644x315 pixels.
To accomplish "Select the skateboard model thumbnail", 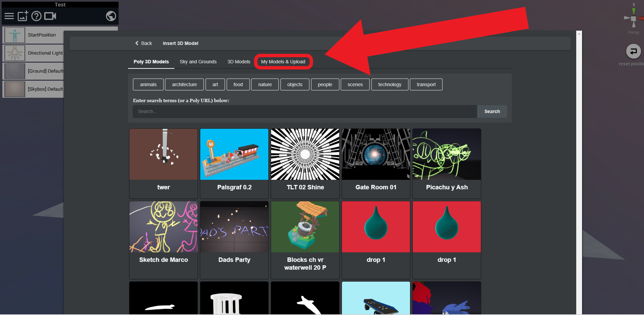I will tap(376, 298).
